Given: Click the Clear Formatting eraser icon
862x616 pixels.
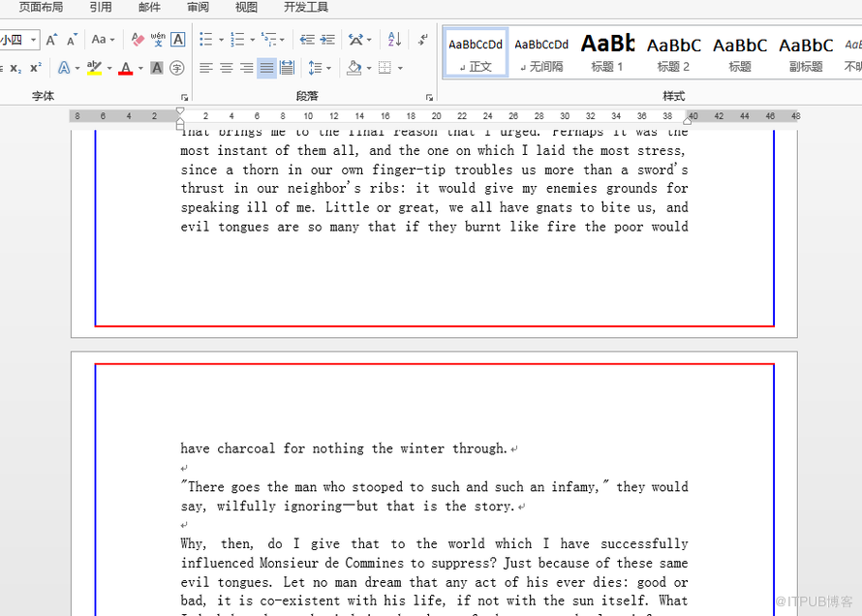Looking at the screenshot, I should (138, 40).
